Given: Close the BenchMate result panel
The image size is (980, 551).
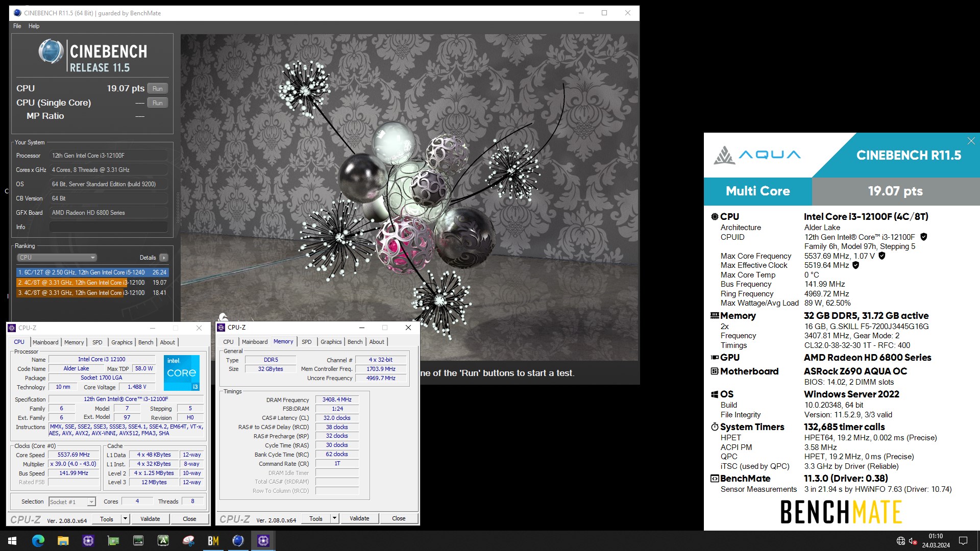Looking at the screenshot, I should point(971,141).
